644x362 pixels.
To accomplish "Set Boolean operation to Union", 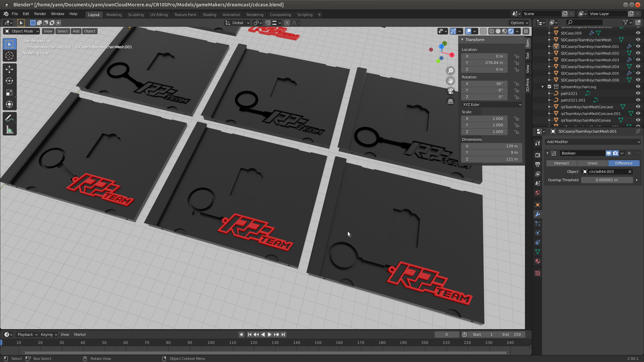I will point(592,163).
